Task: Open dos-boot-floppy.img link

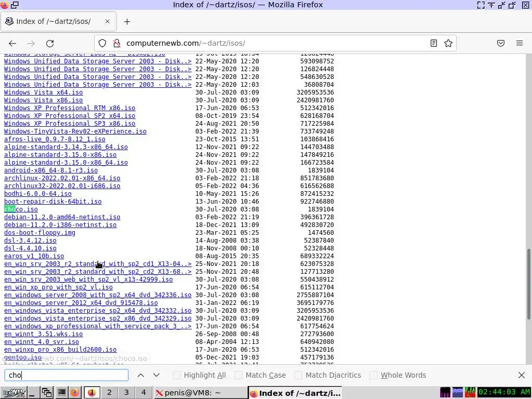Action: pyautogui.click(x=39, y=233)
